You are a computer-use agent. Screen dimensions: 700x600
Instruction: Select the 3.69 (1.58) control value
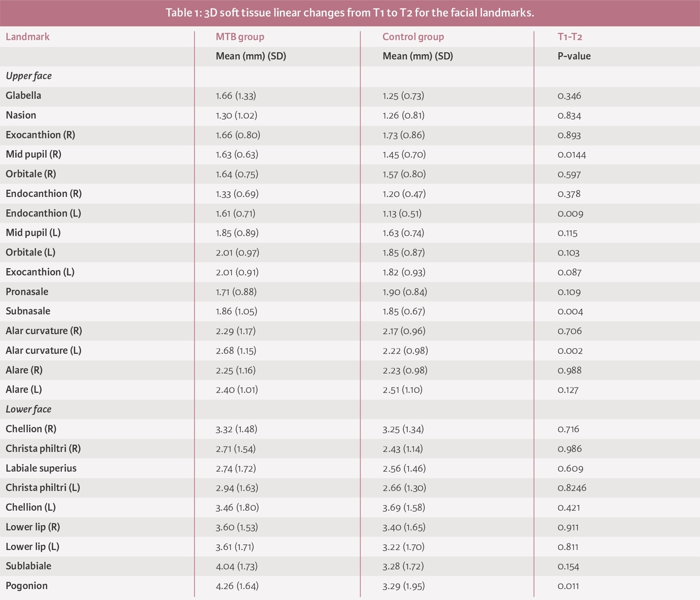click(404, 507)
